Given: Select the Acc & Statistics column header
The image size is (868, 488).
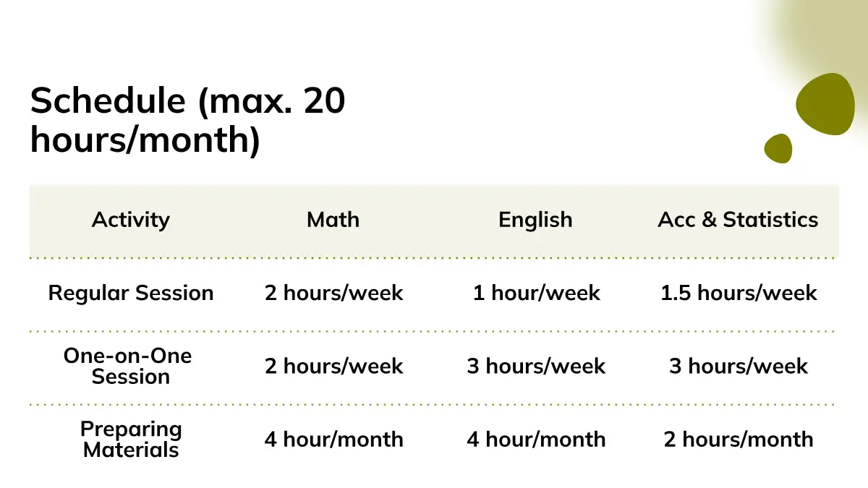Looking at the screenshot, I should point(738,220).
